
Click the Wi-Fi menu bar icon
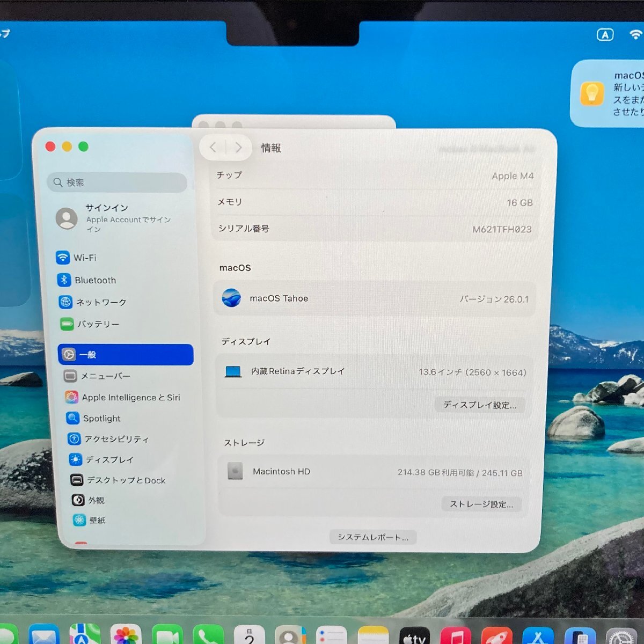click(x=636, y=34)
